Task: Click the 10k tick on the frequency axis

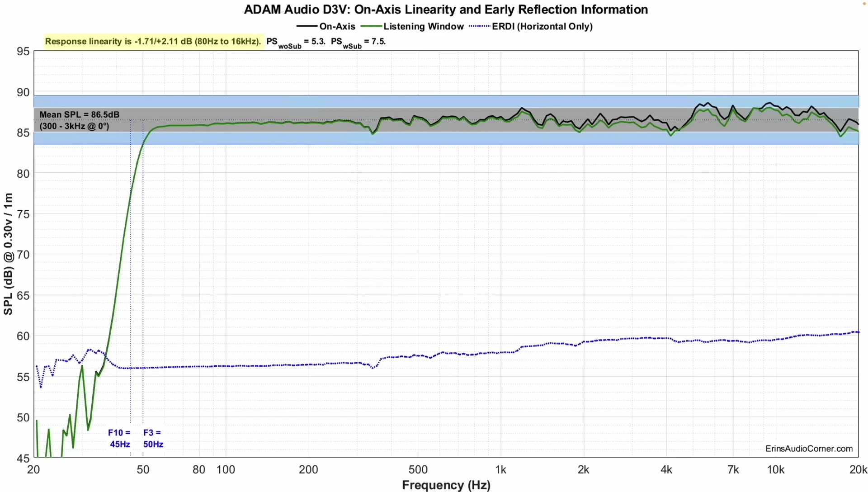Action: click(775, 469)
